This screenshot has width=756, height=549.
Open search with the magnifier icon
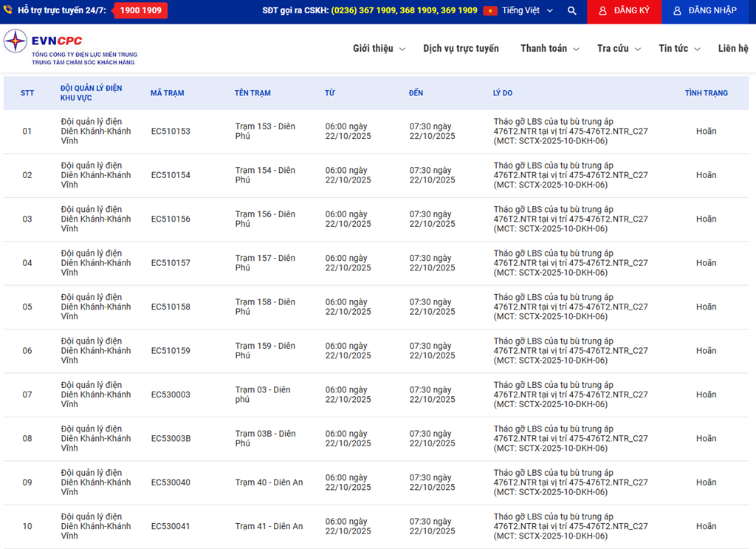click(572, 11)
